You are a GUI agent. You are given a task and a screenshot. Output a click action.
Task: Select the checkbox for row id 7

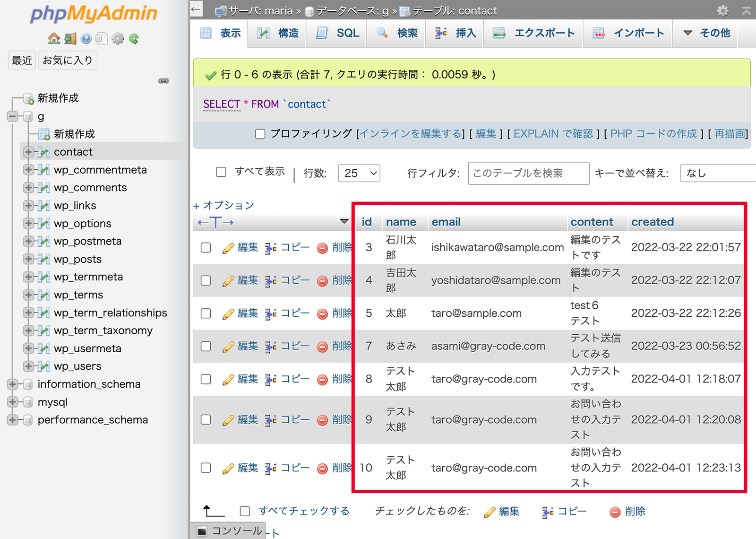click(206, 347)
